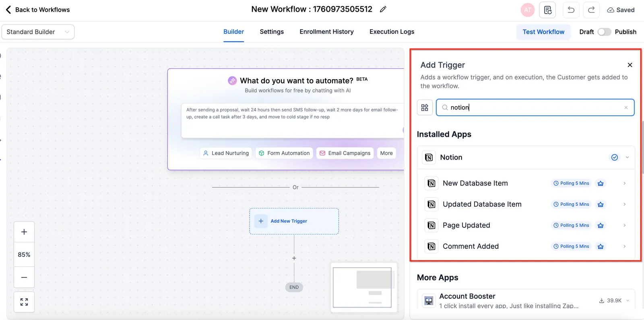Select the New Database Item trigger

tap(526, 183)
